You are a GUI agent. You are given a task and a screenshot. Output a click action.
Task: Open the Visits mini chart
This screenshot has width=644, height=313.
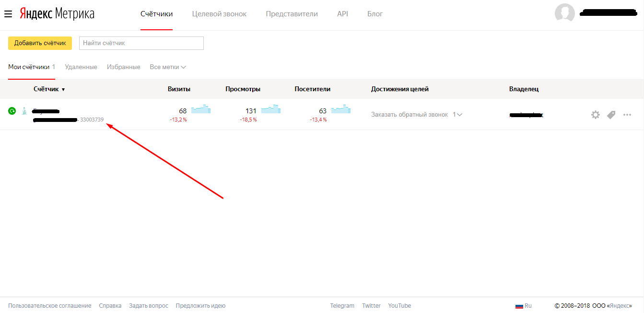[201, 109]
